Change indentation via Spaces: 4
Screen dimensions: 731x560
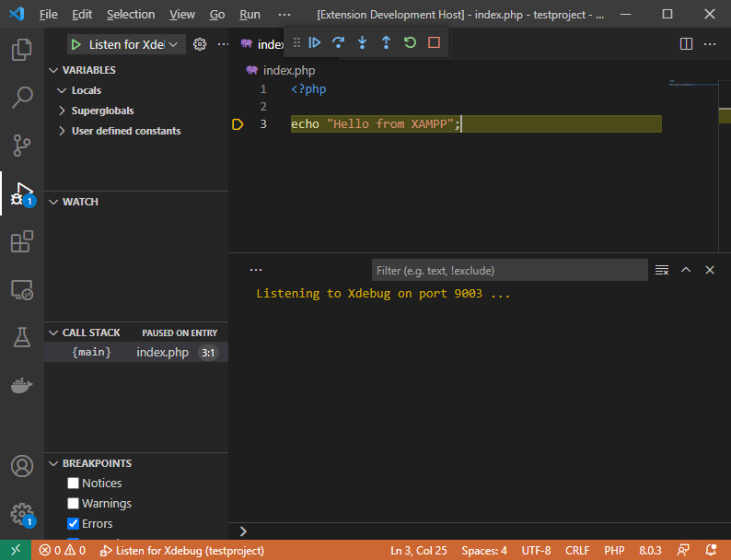coord(484,550)
